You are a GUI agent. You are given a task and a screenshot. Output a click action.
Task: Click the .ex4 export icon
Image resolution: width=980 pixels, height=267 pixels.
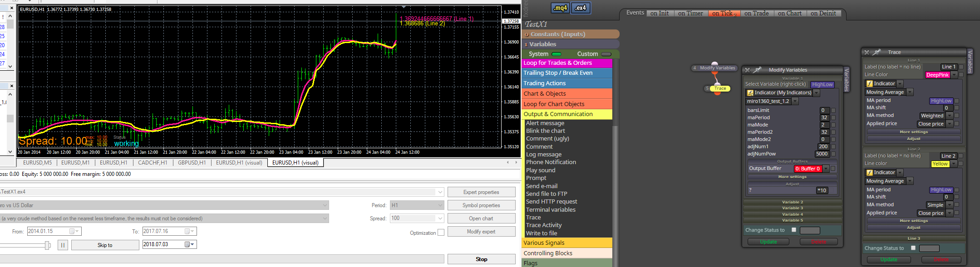pyautogui.click(x=581, y=8)
